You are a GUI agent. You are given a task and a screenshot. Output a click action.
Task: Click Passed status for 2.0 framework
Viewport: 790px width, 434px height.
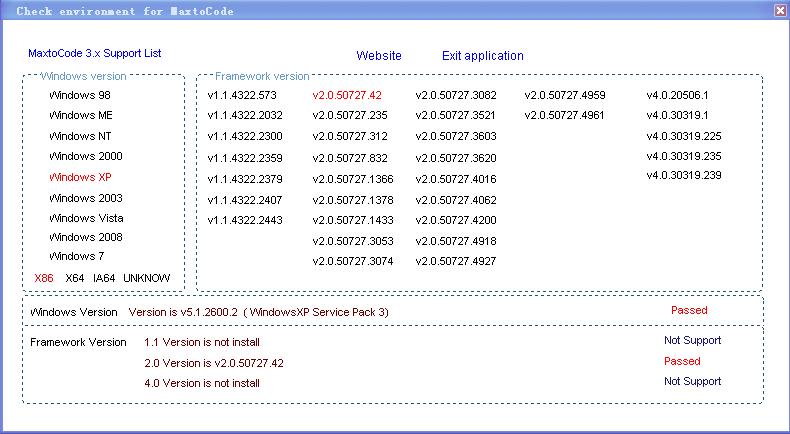tap(682, 361)
